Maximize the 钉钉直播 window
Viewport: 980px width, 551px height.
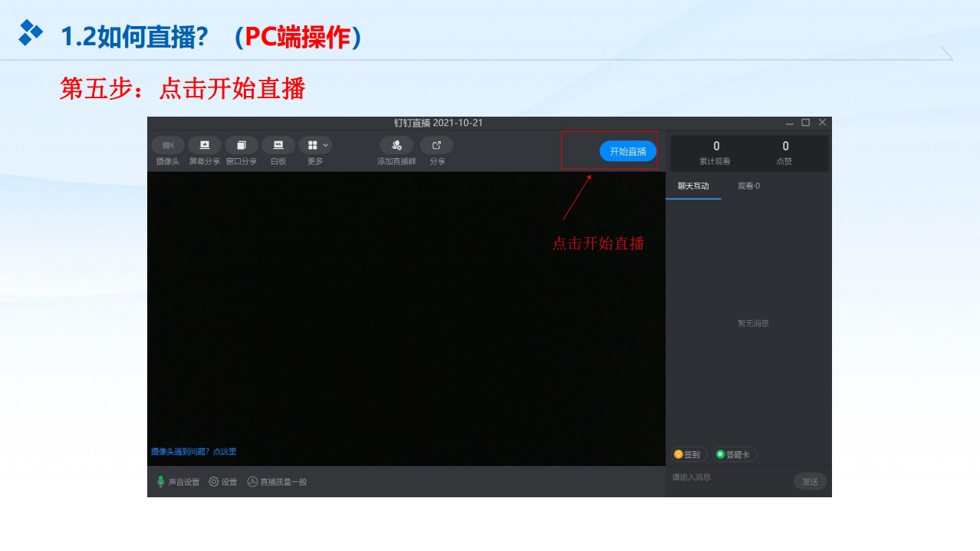(x=805, y=123)
